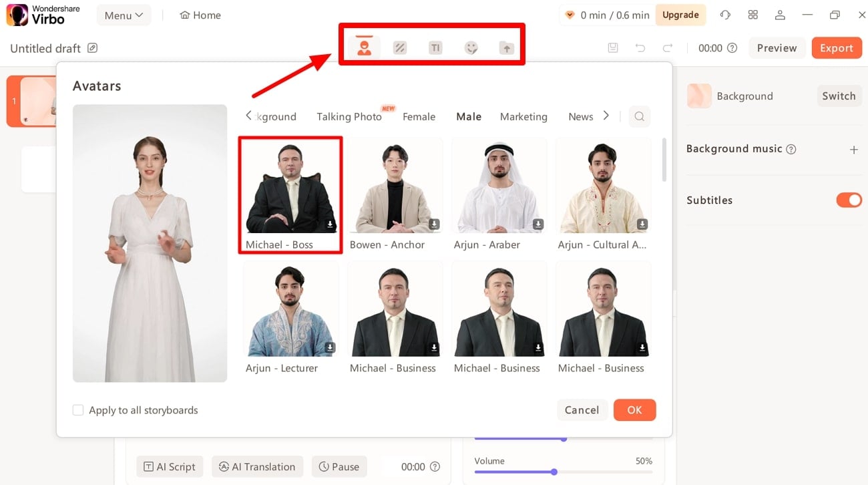
Task: Open the News avatars tab
Action: click(581, 116)
